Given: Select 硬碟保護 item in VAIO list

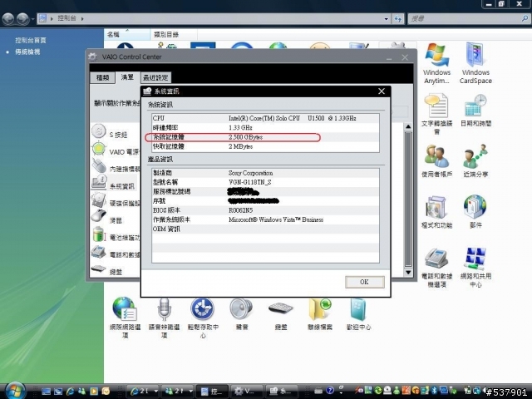Looking at the screenshot, I should click(x=116, y=202).
